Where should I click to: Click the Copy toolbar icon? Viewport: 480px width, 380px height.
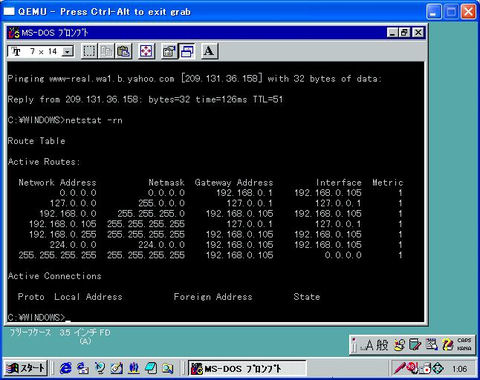pyautogui.click(x=106, y=51)
